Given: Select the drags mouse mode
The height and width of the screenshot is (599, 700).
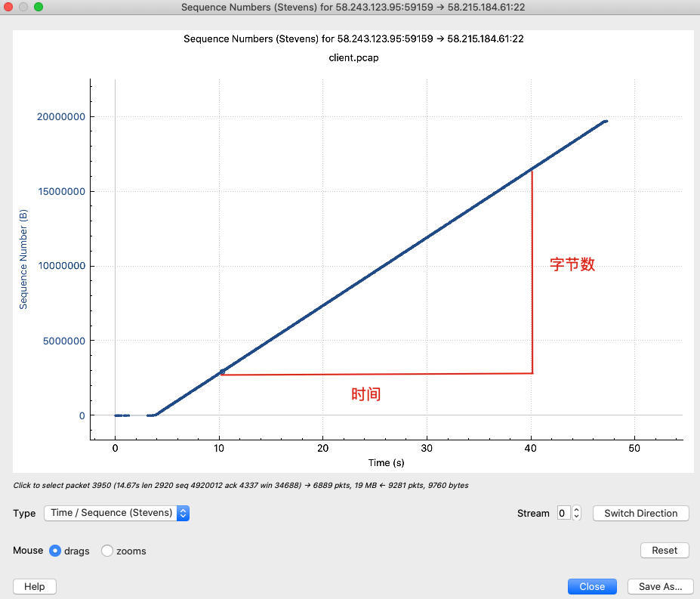Looking at the screenshot, I should click(55, 551).
